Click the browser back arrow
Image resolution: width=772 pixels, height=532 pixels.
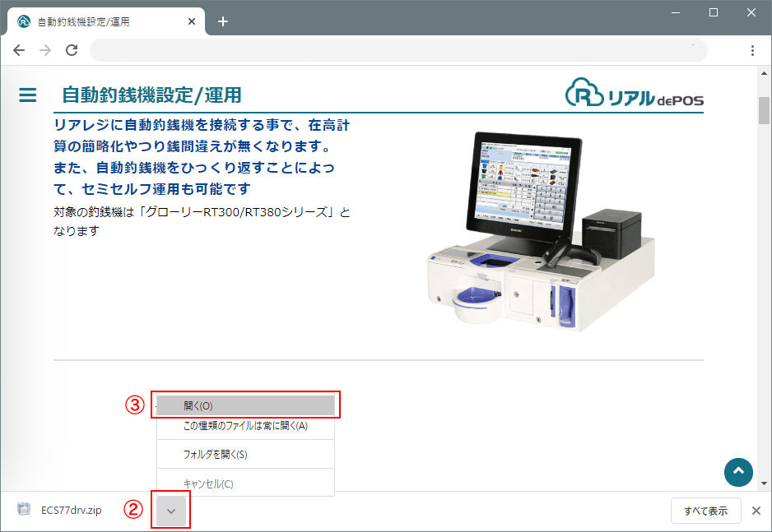pos(19,50)
